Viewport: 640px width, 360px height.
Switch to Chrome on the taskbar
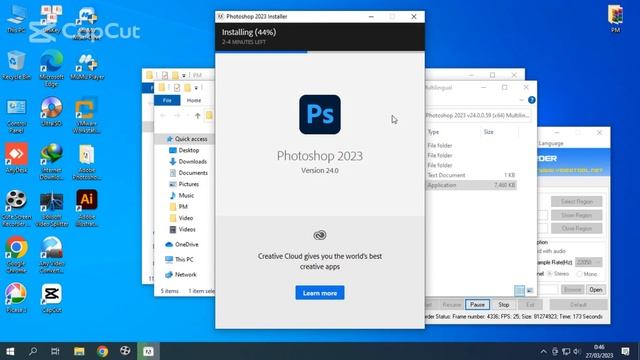pos(102,351)
